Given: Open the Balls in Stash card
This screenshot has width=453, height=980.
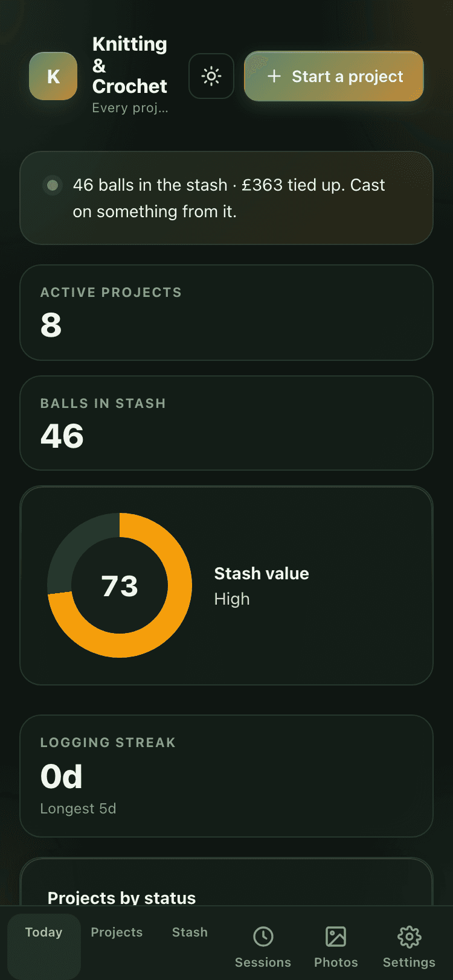Looking at the screenshot, I should pyautogui.click(x=226, y=423).
